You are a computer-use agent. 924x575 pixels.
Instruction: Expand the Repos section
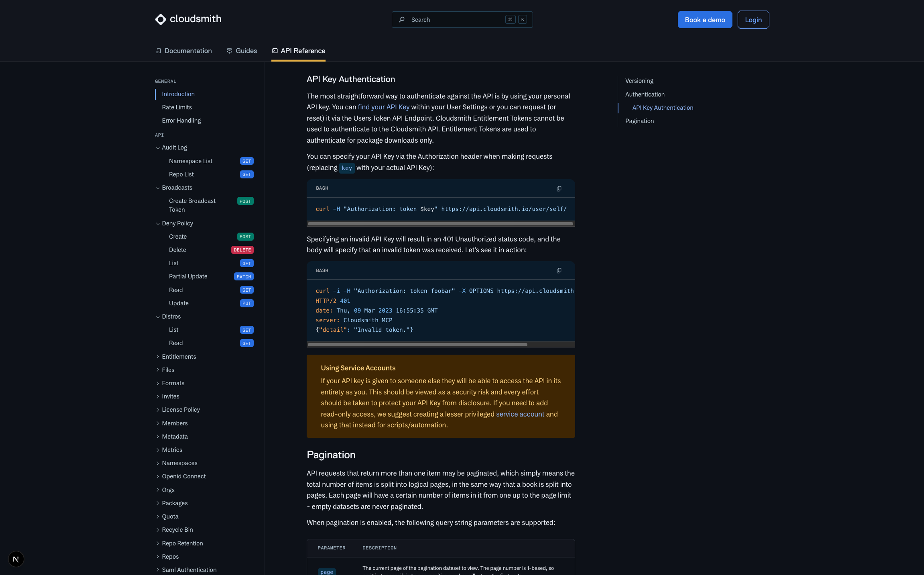pyautogui.click(x=167, y=556)
